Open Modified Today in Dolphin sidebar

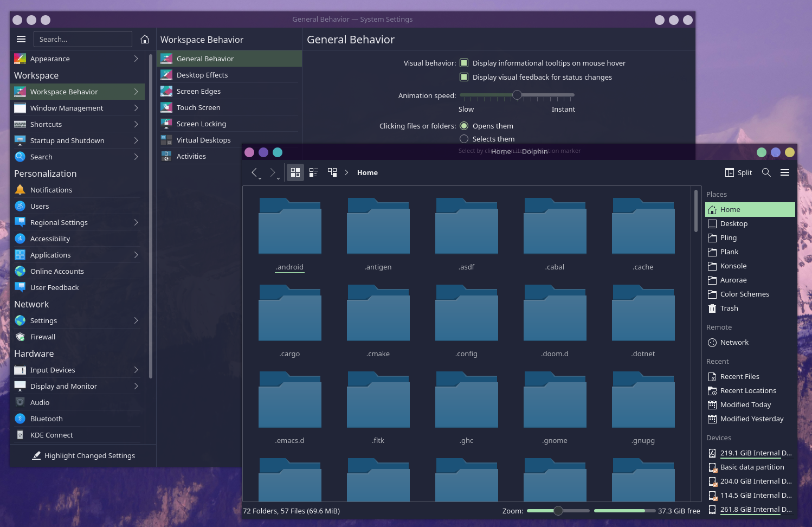click(x=750, y=404)
